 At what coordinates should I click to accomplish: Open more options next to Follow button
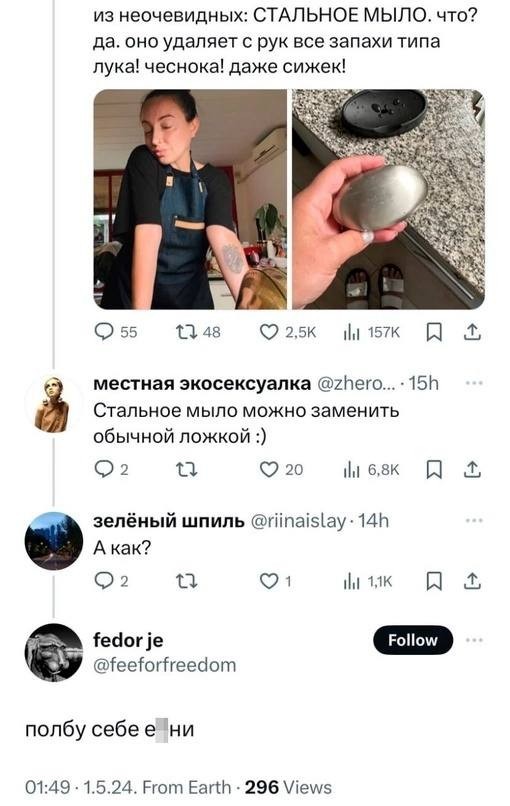[x=473, y=640]
